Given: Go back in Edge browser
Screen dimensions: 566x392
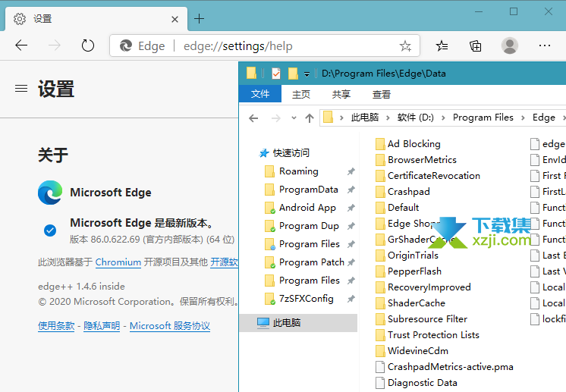Looking at the screenshot, I should point(21,45).
